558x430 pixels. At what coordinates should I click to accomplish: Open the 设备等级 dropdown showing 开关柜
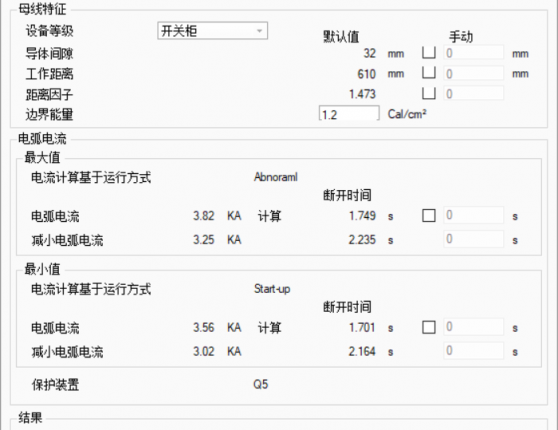pos(212,31)
